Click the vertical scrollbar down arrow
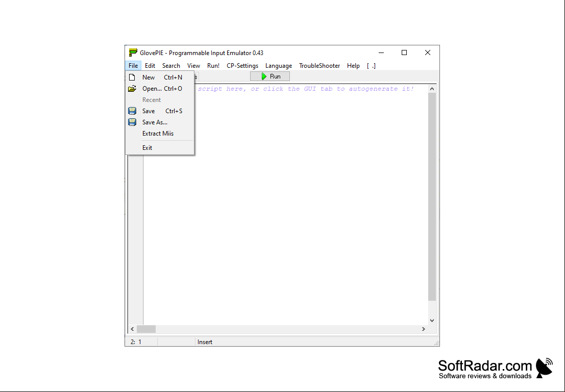Screen dimensions: 565x392 point(432,320)
